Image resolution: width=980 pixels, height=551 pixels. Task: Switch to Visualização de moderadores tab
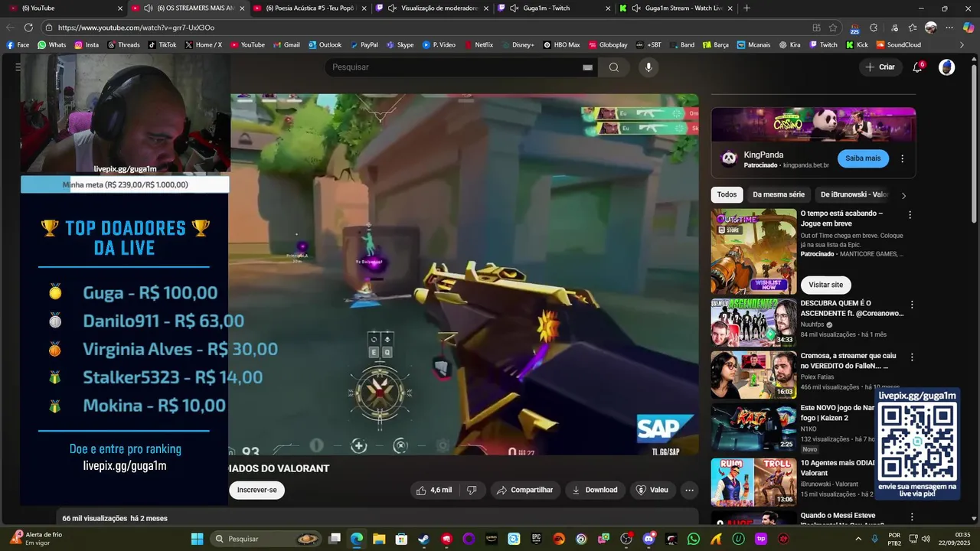coord(433,8)
